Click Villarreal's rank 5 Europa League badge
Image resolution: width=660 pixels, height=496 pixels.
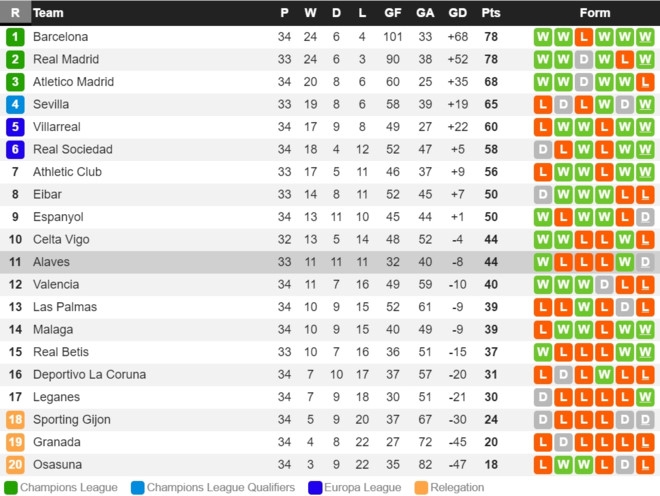tap(15, 127)
